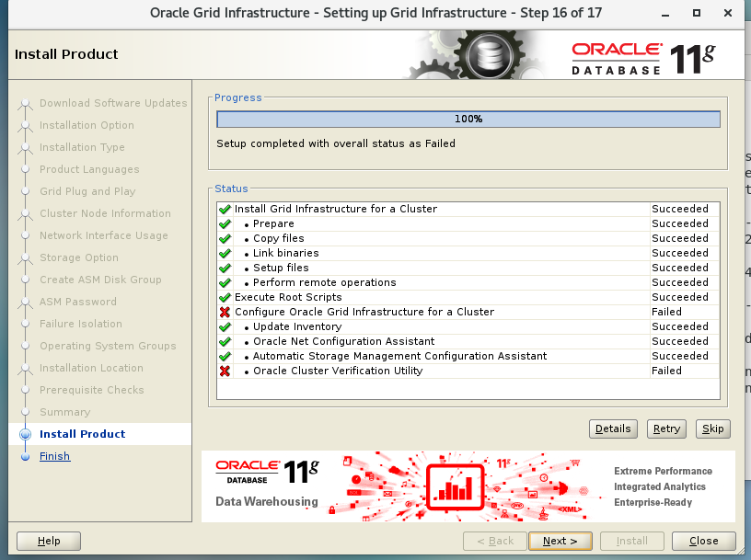Skip the failed step
Viewport: 751px width, 560px height.
pos(712,429)
